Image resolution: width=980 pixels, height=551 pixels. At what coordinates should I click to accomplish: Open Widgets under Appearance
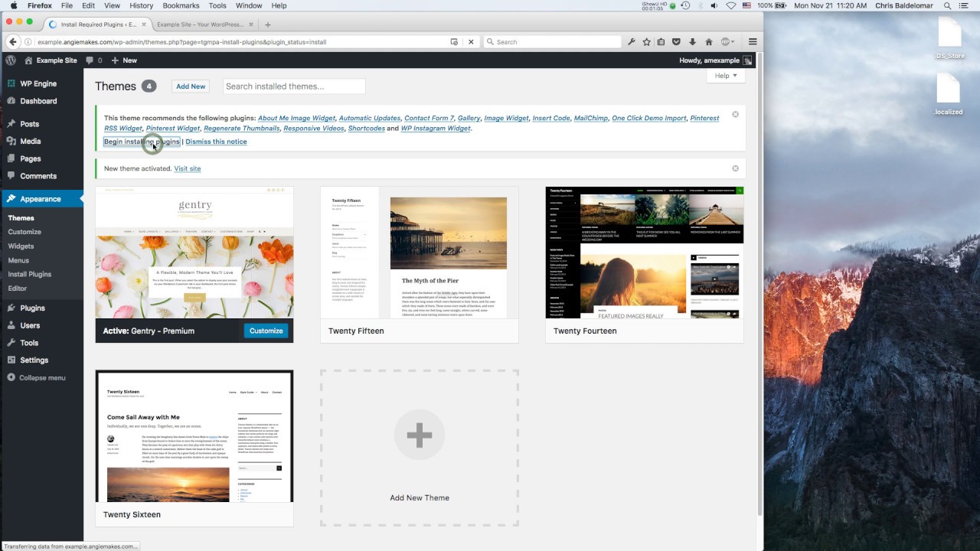21,246
